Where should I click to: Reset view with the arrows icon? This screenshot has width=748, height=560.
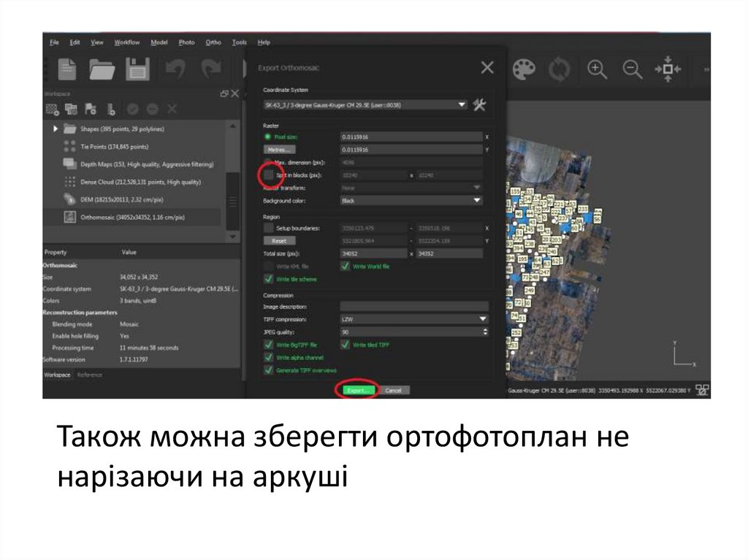point(668,69)
